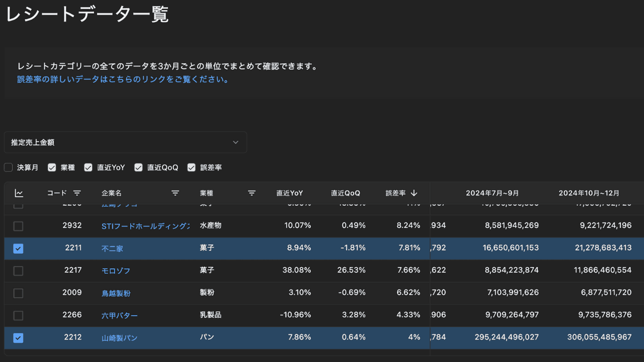Viewport: 644px width, 362px height.
Task: Click the chart icon in table header
Action: pyautogui.click(x=19, y=193)
